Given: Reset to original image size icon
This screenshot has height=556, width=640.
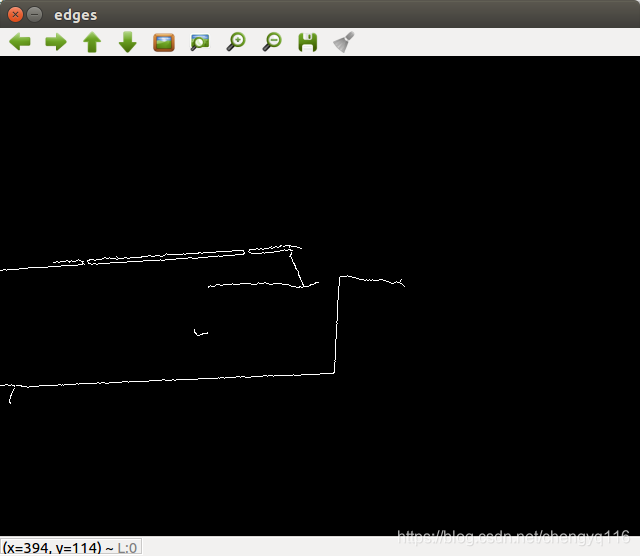Looking at the screenshot, I should [x=164, y=42].
